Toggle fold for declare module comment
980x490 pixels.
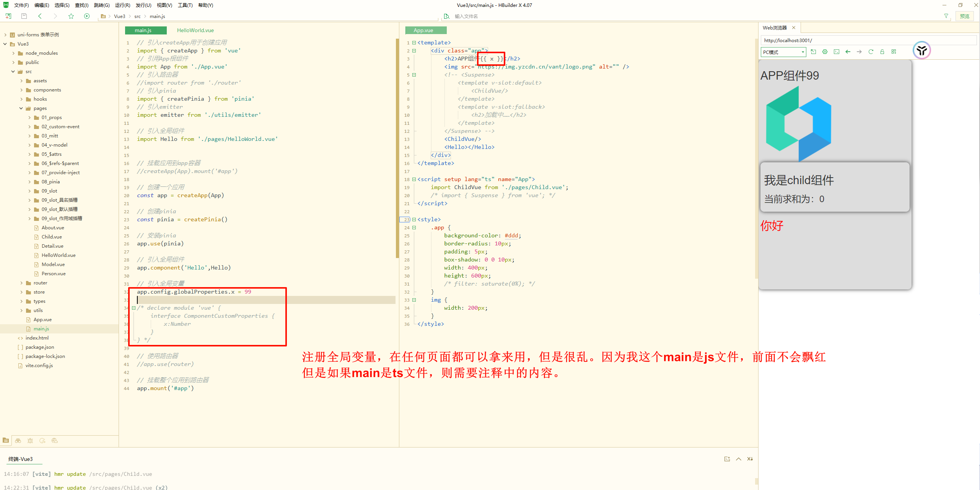point(134,308)
